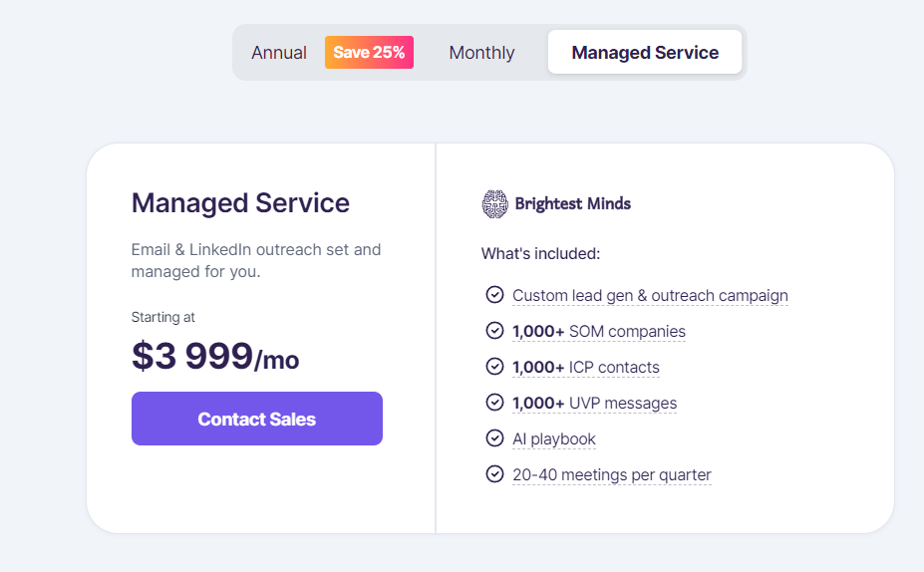Click 20-40 meetings per quarter item
Viewport: 924px width, 572px height.
tap(612, 475)
